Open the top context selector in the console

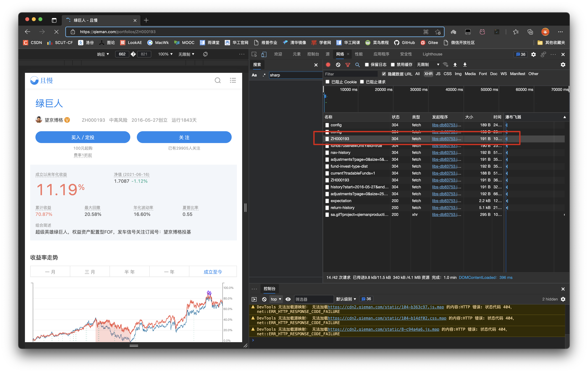pyautogui.click(x=276, y=299)
